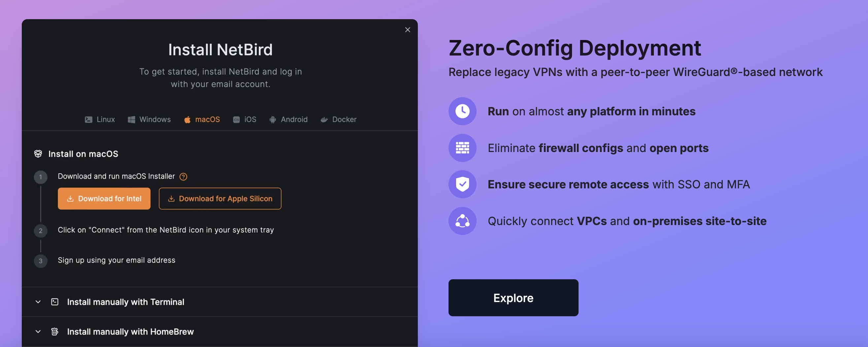Click the Apple logo icon
The height and width of the screenshot is (347, 868).
187,120
